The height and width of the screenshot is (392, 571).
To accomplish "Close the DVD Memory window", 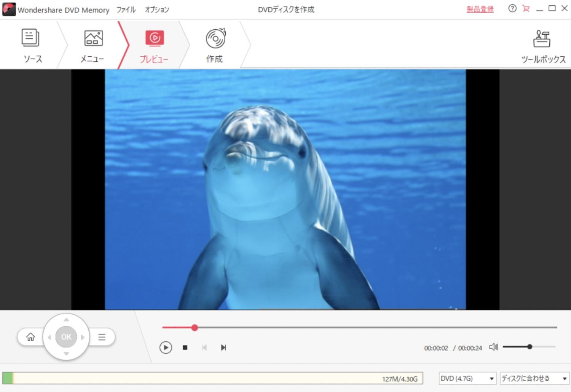I will [565, 8].
